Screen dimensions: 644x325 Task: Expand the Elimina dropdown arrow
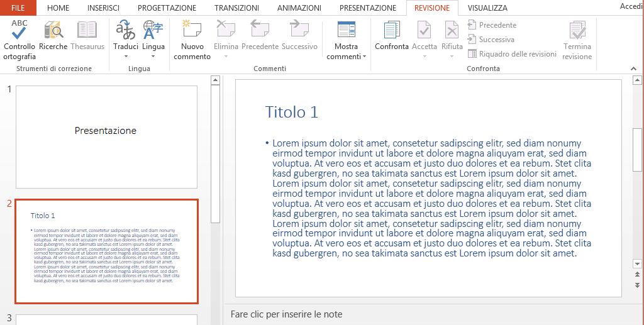(226, 57)
